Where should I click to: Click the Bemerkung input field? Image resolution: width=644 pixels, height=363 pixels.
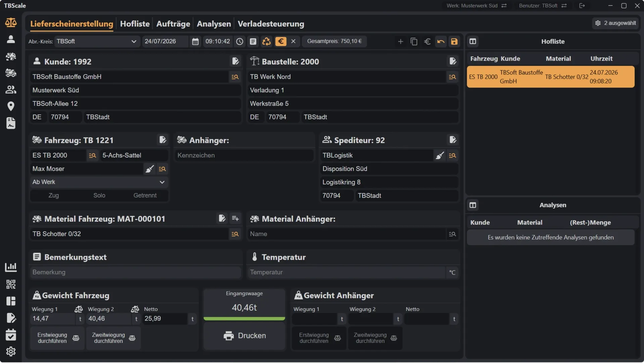tap(136, 273)
